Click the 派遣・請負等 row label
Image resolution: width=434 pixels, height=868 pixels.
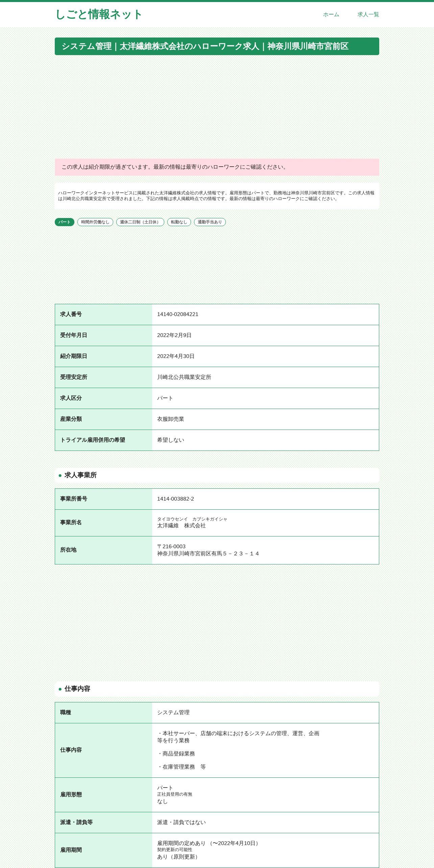coord(76,822)
